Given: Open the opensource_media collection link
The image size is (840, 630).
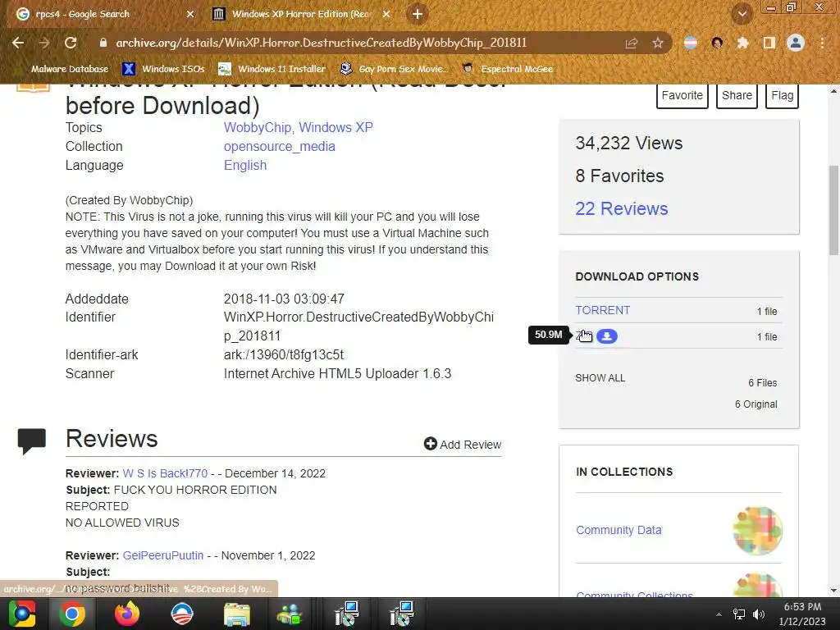Looking at the screenshot, I should tap(280, 147).
